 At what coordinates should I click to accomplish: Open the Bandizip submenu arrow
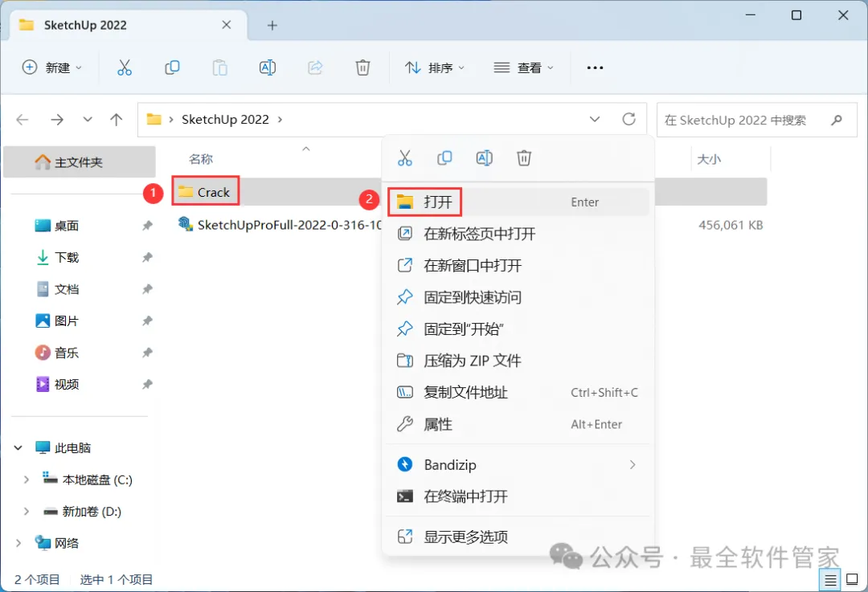pos(633,465)
